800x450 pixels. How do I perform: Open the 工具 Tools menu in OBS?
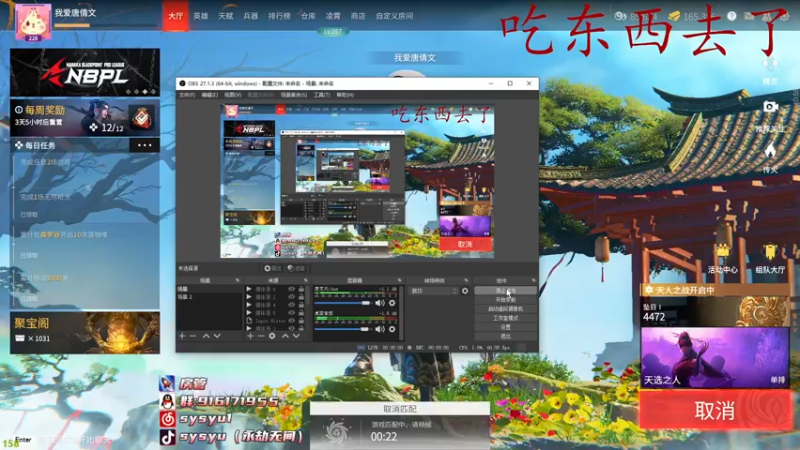tap(321, 95)
